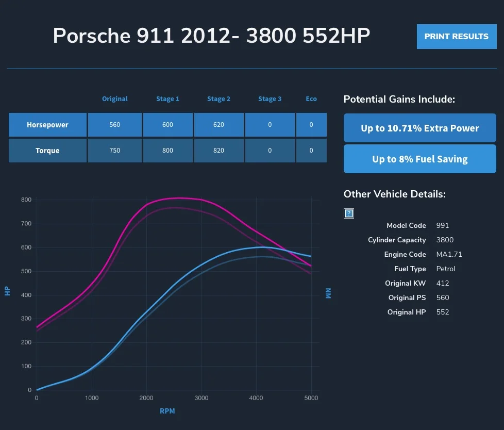This screenshot has width=504, height=430.
Task: Click the Model Code value 991
Action: 443,225
